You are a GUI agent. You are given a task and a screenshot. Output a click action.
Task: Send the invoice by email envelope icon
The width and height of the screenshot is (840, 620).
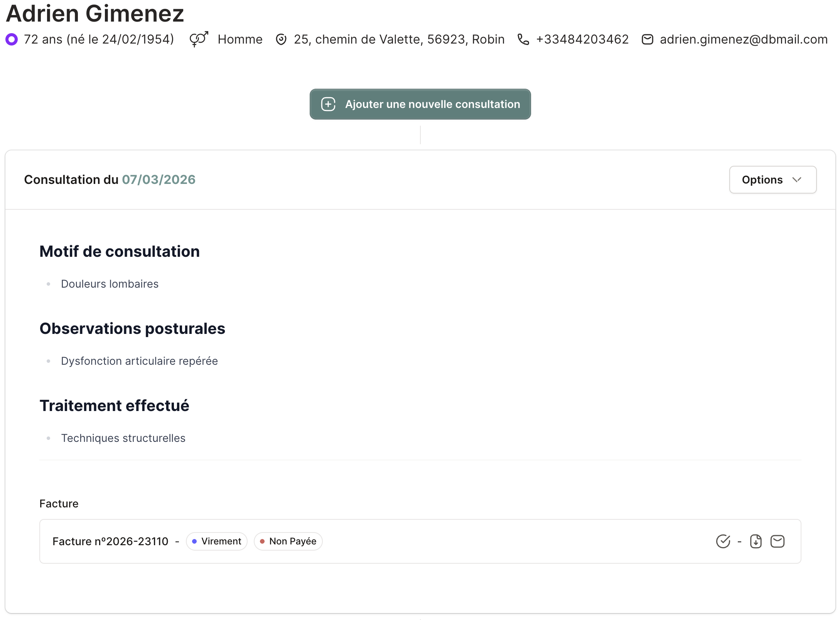778,541
